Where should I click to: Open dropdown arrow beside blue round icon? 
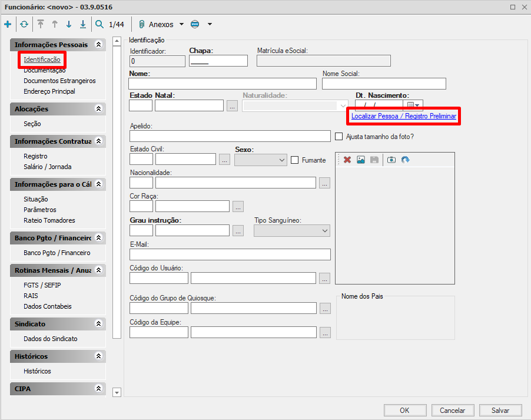point(210,24)
